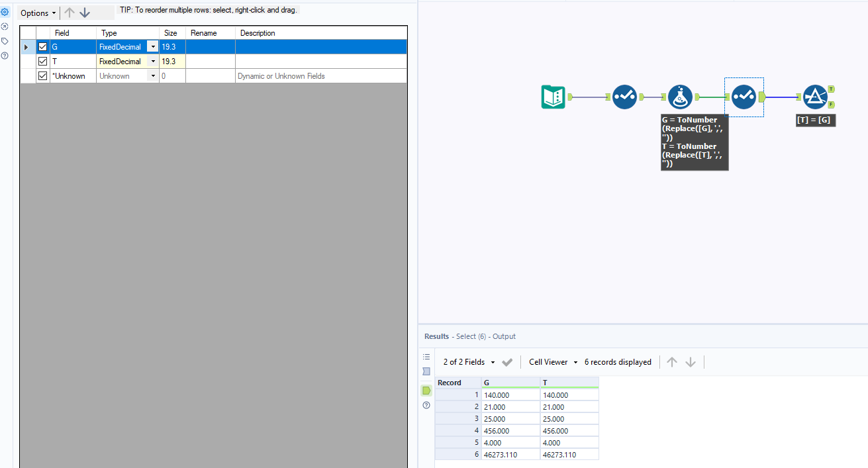Viewport: 868px width, 468px height.
Task: Open the FixedDecimal type dropdown for field G
Action: (x=153, y=46)
